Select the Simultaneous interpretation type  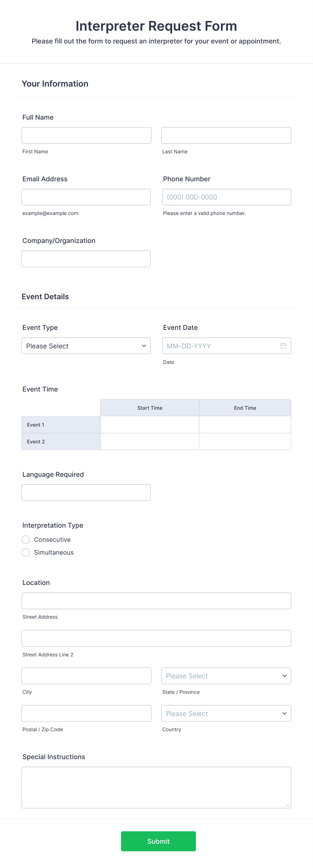click(26, 552)
